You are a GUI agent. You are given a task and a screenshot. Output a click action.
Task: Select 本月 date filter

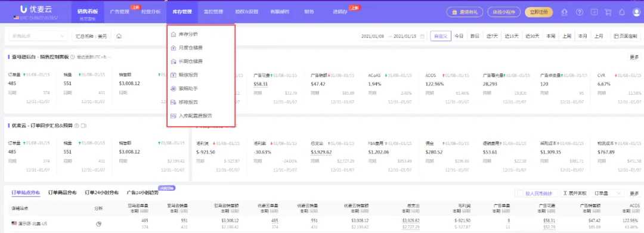[x=583, y=36]
